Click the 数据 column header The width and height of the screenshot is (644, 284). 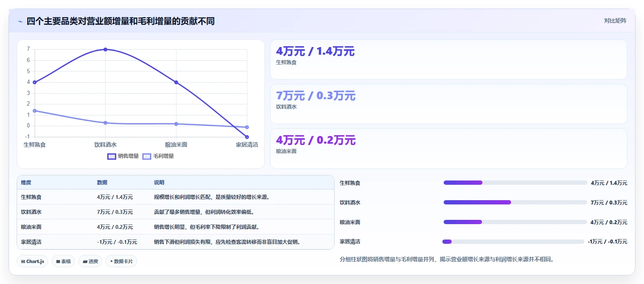(x=102, y=183)
